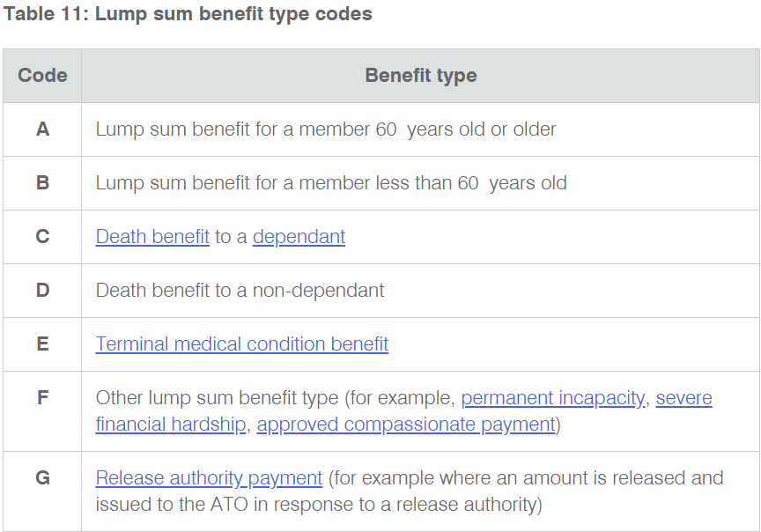Select the code D cell

pyautogui.click(x=42, y=291)
